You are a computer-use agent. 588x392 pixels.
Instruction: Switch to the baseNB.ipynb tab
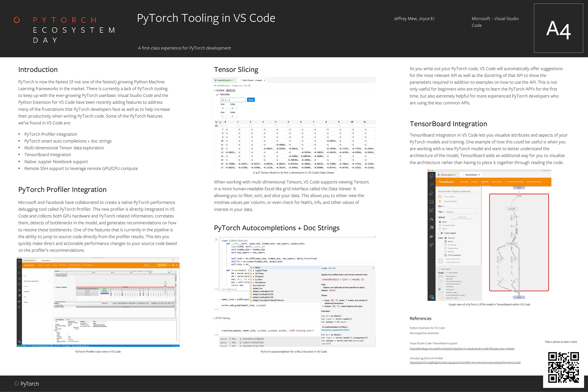click(224, 80)
